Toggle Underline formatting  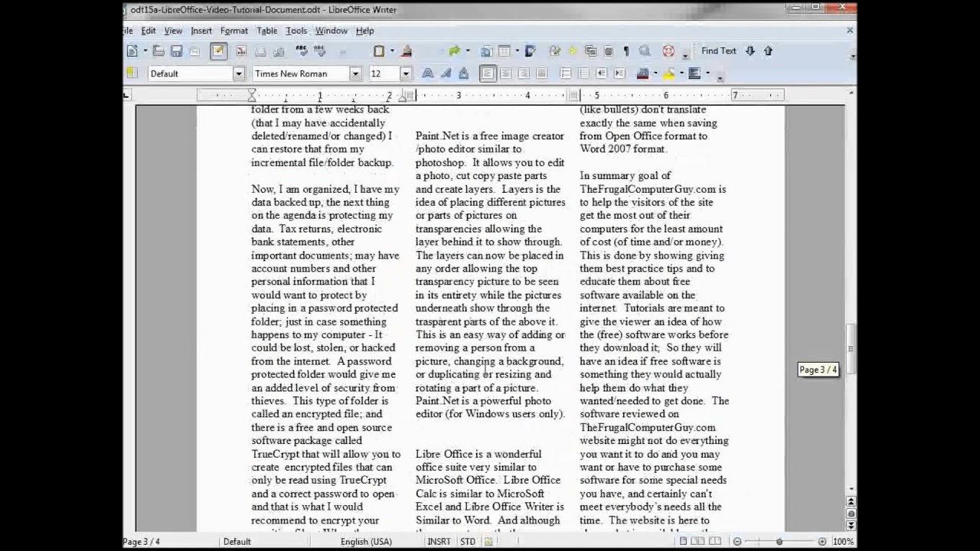[464, 73]
